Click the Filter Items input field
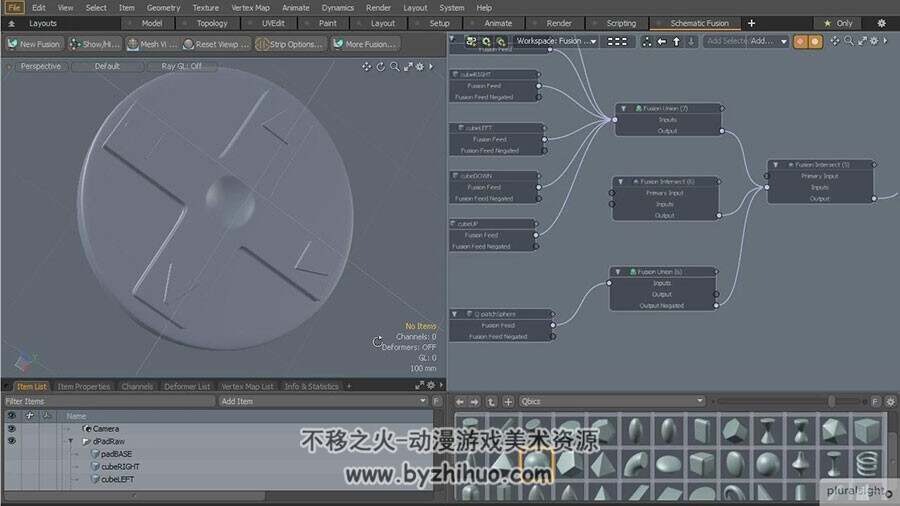Screen dimensions: 900x506 click(x=109, y=402)
